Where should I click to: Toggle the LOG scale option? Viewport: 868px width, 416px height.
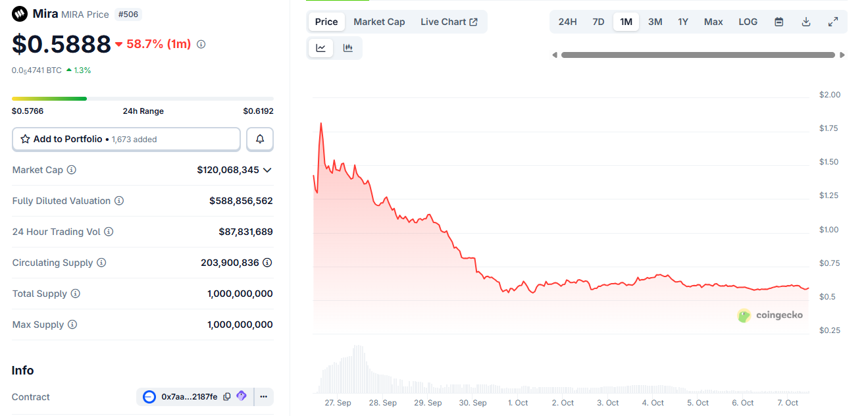[748, 22]
